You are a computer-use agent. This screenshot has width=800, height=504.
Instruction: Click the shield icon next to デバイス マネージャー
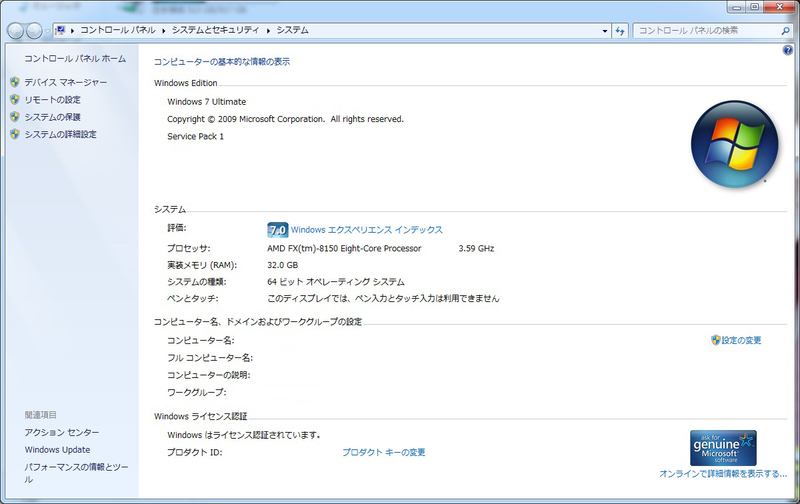[15, 82]
